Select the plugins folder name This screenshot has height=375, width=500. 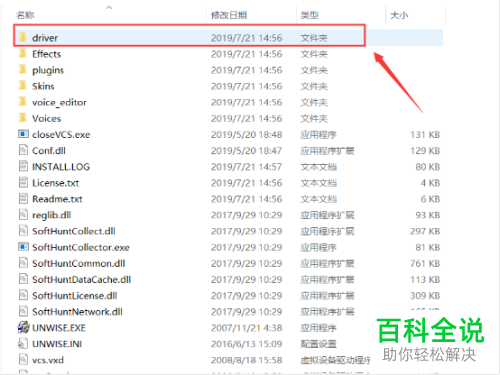click(x=48, y=70)
